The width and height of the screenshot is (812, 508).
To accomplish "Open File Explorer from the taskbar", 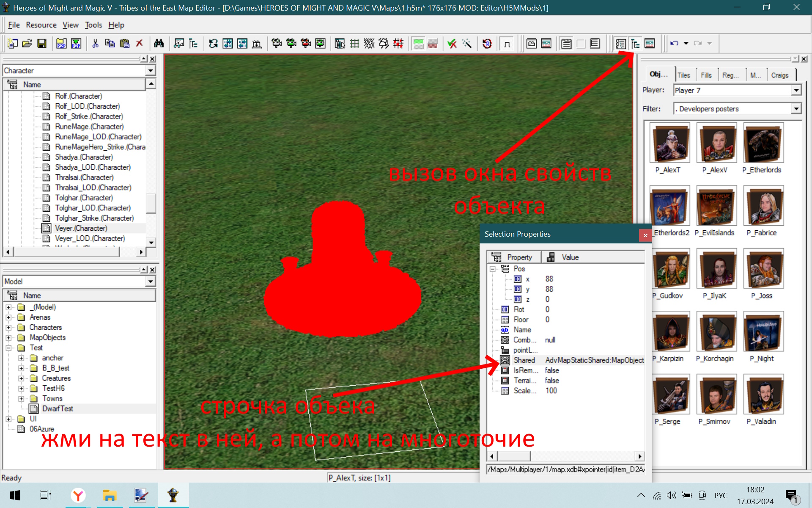I will pyautogui.click(x=110, y=495).
